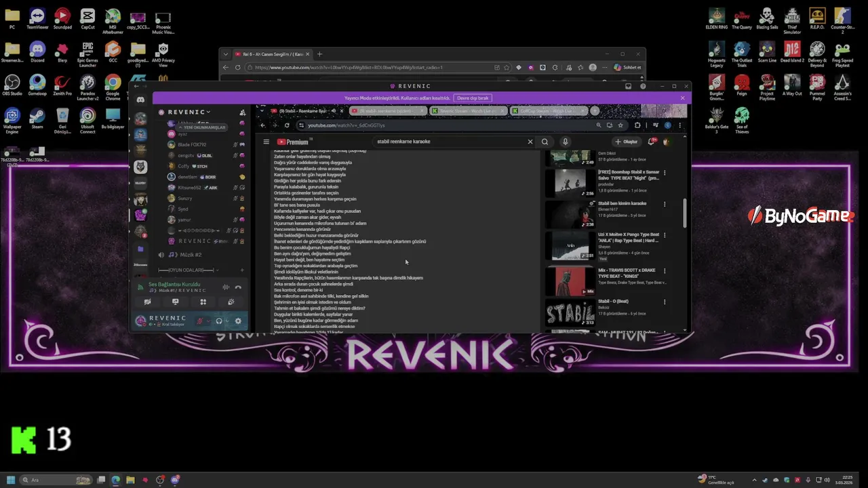868x488 pixels.
Task: Close Rei 6 tab in back browser
Action: (x=308, y=54)
